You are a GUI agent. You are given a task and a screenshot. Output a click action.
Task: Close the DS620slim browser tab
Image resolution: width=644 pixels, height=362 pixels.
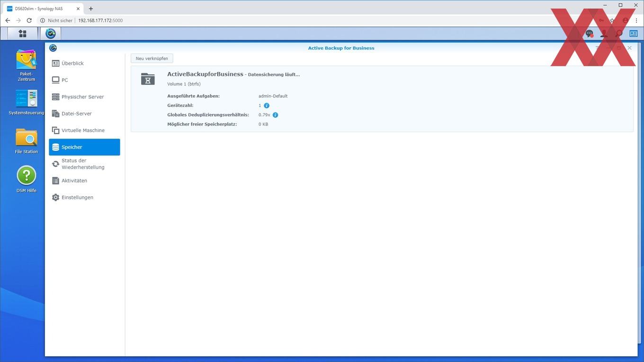[x=79, y=9]
